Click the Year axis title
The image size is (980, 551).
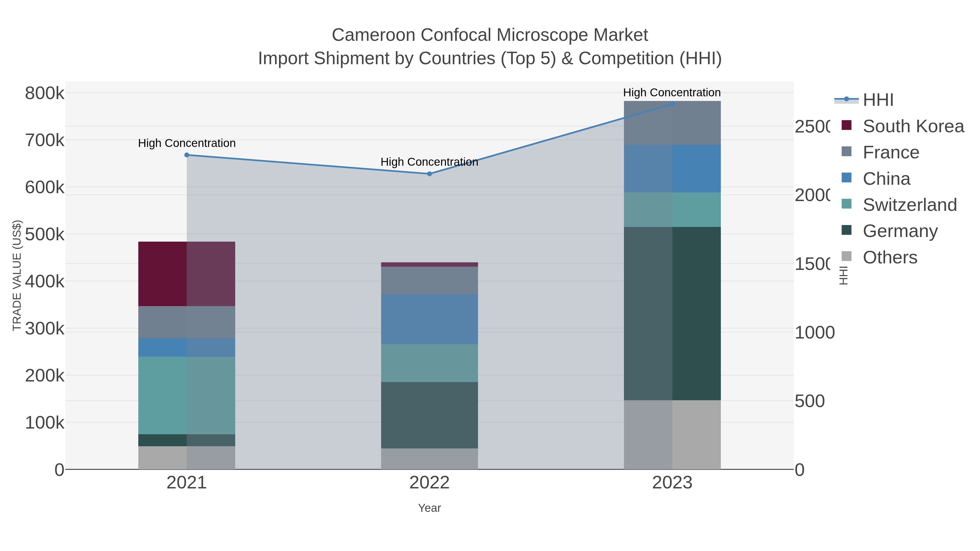[x=430, y=508]
